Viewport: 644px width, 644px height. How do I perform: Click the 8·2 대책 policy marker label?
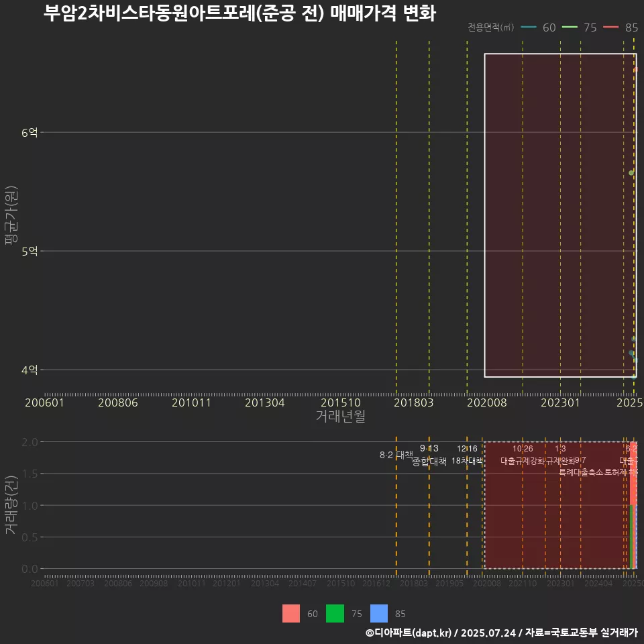pyautogui.click(x=396, y=455)
